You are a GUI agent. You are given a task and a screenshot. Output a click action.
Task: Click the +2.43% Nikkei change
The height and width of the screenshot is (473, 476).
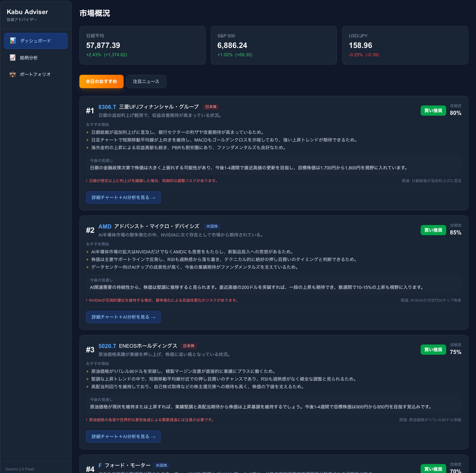click(94, 55)
